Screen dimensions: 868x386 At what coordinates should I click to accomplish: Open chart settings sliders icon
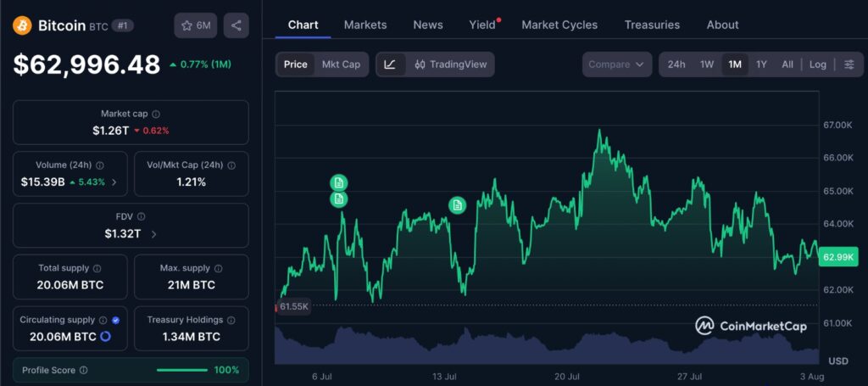pyautogui.click(x=849, y=64)
